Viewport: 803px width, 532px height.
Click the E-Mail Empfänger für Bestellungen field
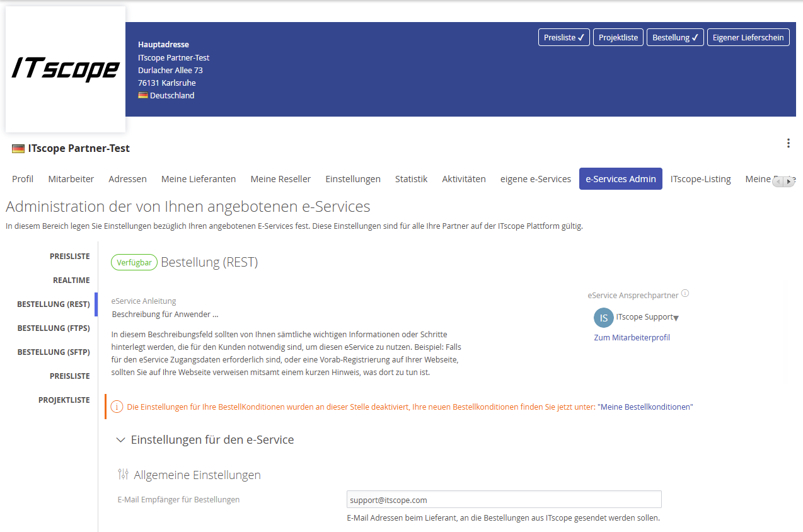click(504, 499)
